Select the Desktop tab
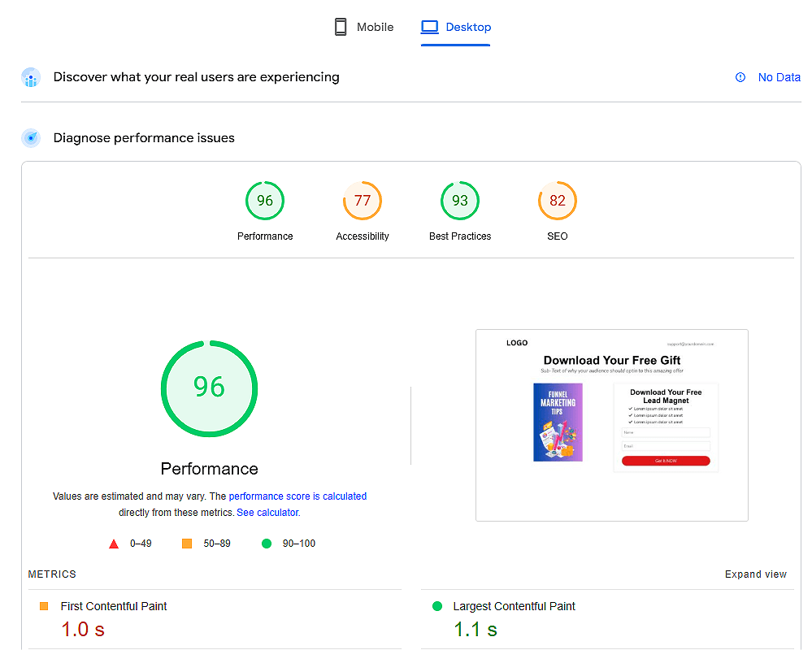 click(x=456, y=27)
